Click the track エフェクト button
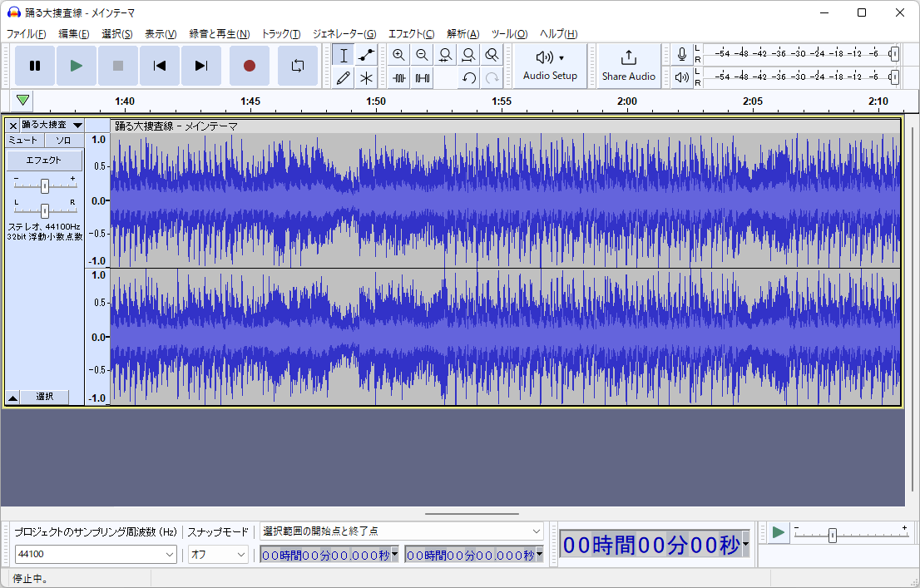This screenshot has width=920, height=588. coord(44,160)
